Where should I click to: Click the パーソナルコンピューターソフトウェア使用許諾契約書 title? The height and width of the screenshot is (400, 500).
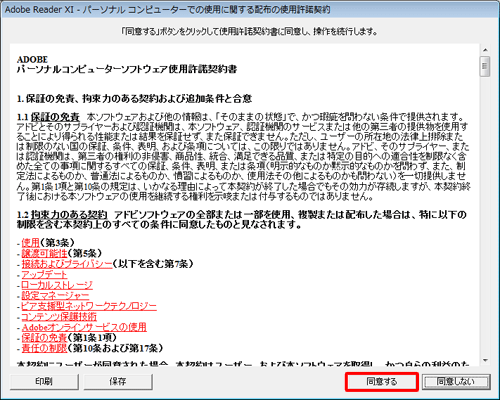coord(127,69)
